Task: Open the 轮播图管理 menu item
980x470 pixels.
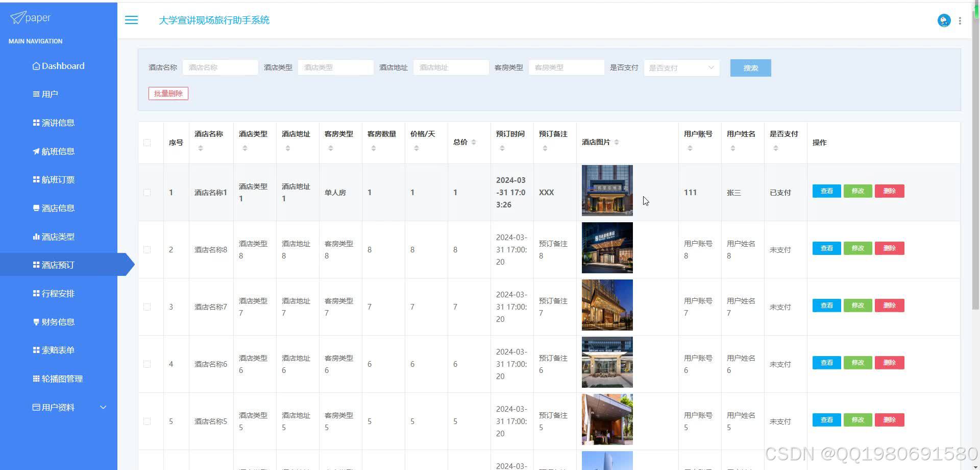Action: click(x=59, y=379)
